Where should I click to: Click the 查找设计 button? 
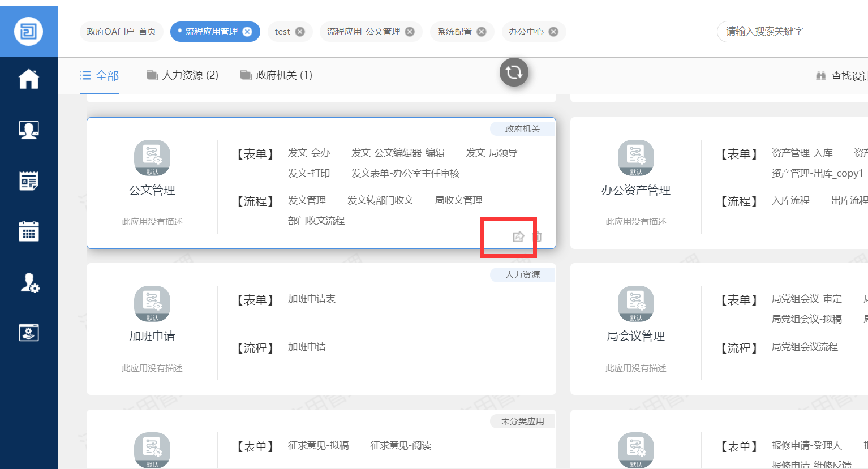click(x=842, y=75)
